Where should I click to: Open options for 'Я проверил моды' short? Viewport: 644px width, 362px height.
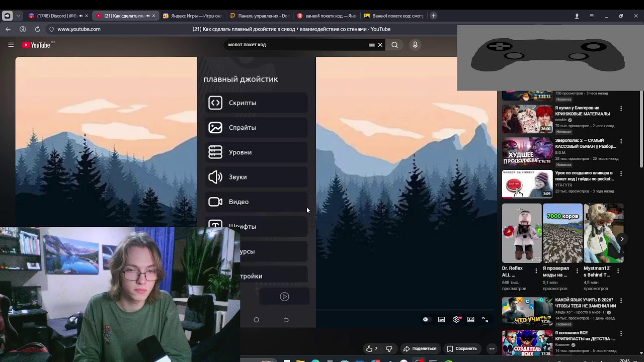[577, 271]
